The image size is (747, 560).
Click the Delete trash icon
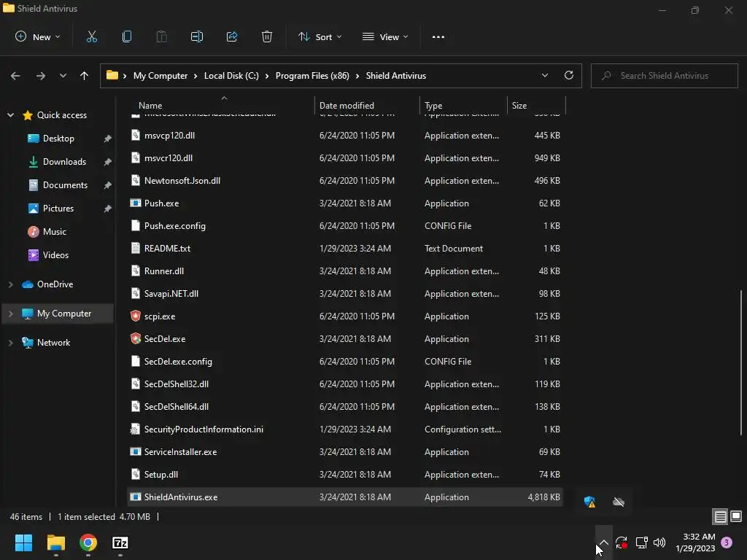[x=267, y=36]
